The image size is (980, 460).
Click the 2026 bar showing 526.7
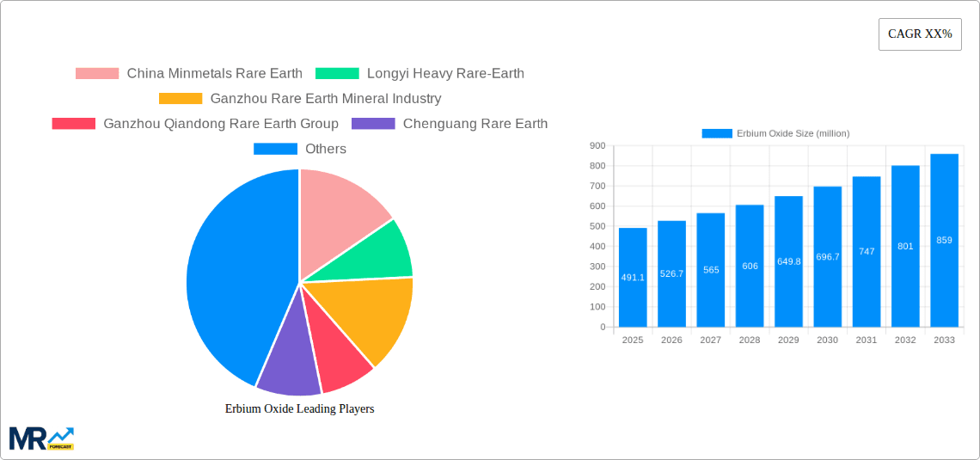[x=672, y=273]
